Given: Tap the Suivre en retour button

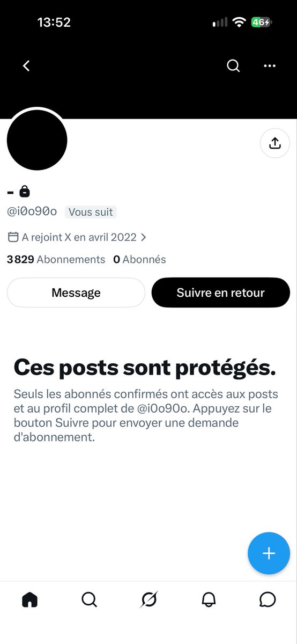Looking at the screenshot, I should tap(221, 292).
